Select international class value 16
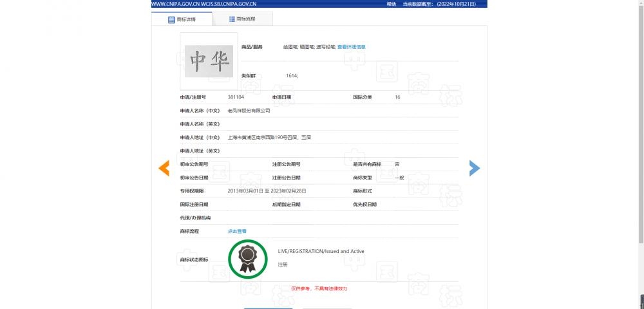 pos(397,98)
